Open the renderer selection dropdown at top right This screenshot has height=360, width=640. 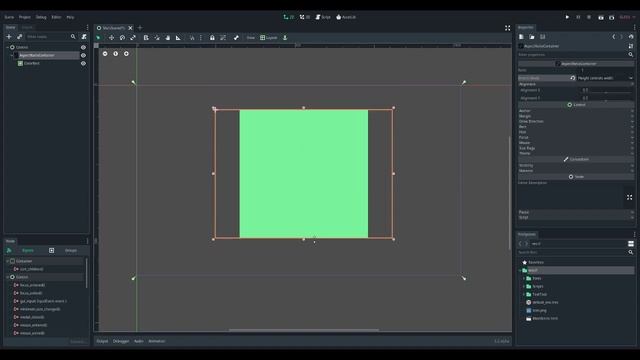tap(627, 17)
